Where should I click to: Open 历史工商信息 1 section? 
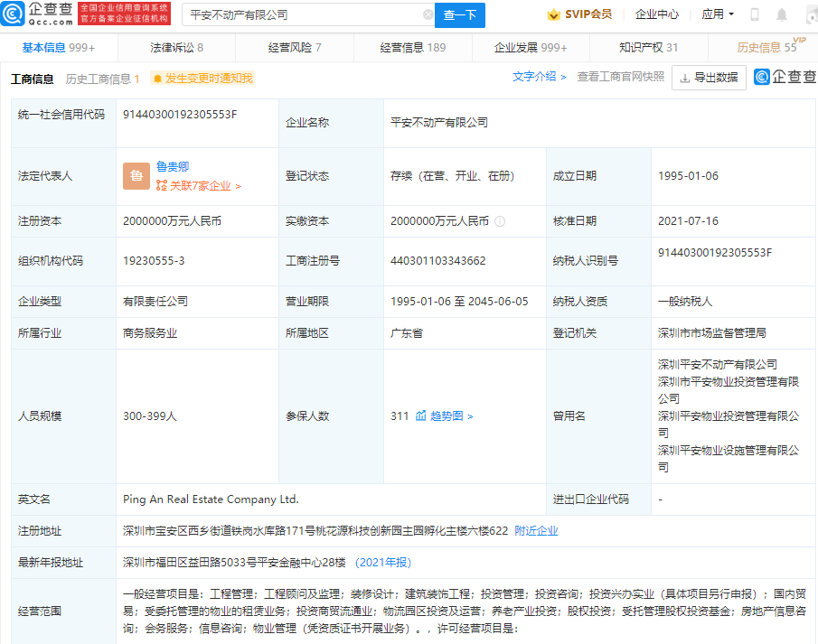tap(102, 79)
